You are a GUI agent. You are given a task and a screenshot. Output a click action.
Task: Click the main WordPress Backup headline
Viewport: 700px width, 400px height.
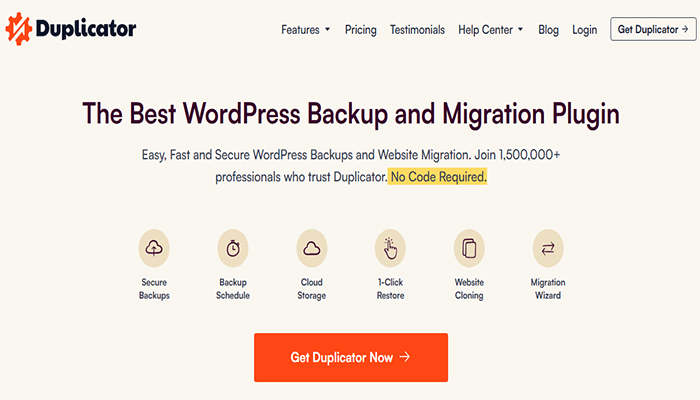(x=350, y=114)
